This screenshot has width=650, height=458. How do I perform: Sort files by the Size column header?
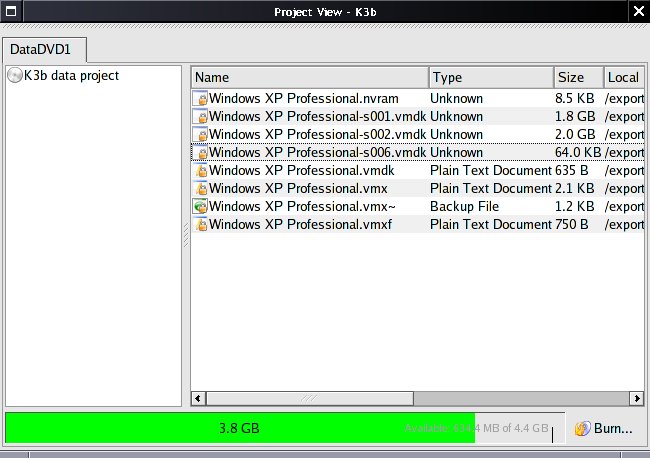click(578, 77)
